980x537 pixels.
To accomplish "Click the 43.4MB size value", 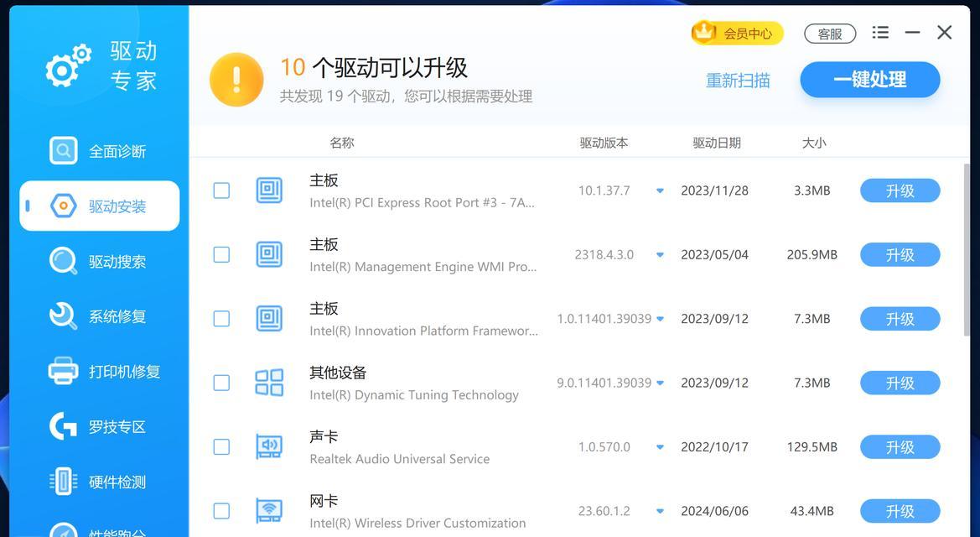I will click(x=811, y=511).
